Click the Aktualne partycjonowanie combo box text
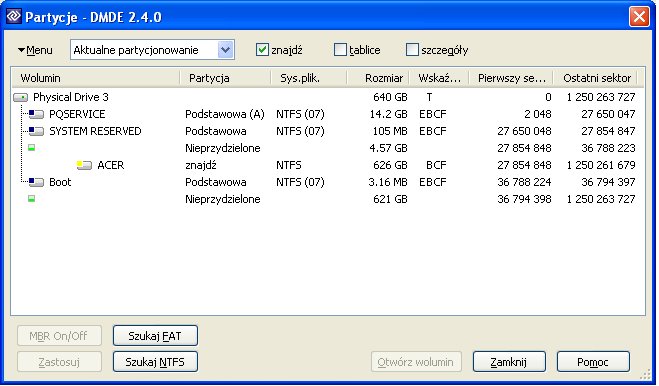Image resolution: width=659 pixels, height=386 pixels. pos(136,50)
